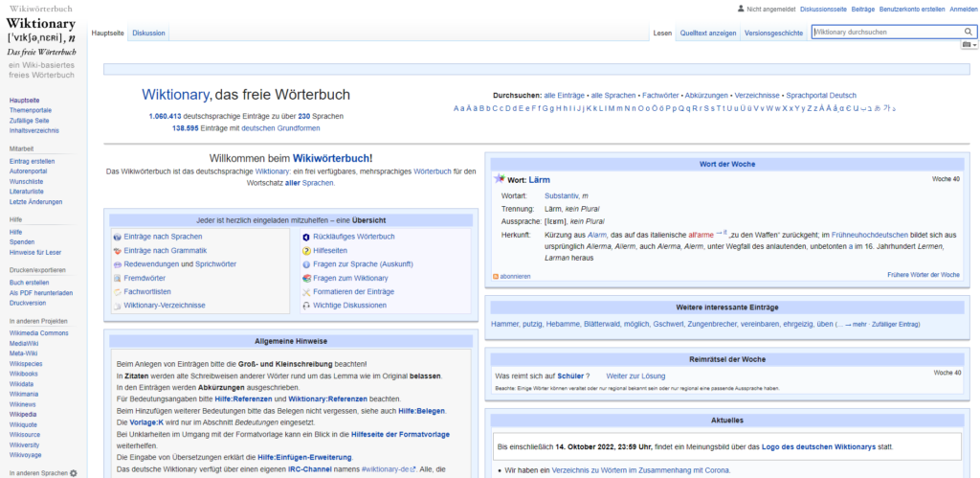Open Wikivoyage sidebar link
This screenshot has width=980, height=478.
[x=26, y=455]
